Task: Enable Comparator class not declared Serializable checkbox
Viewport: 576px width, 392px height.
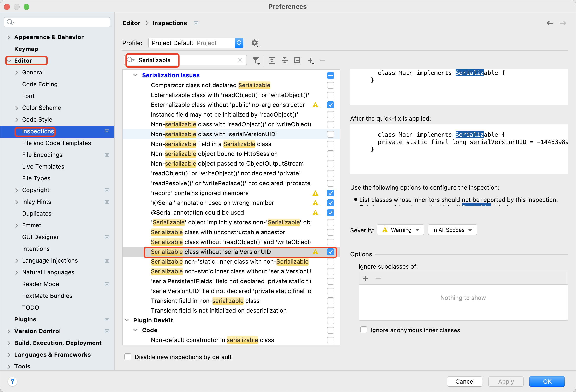Action: [330, 85]
